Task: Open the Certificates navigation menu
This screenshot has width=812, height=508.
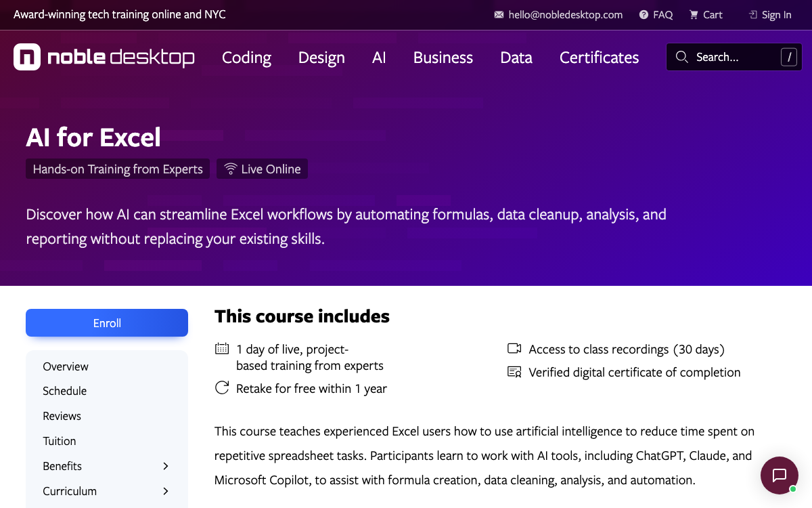Action: click(x=599, y=58)
